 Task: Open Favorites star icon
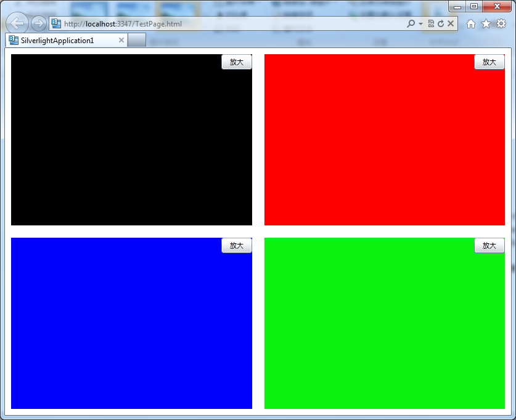tap(486, 23)
